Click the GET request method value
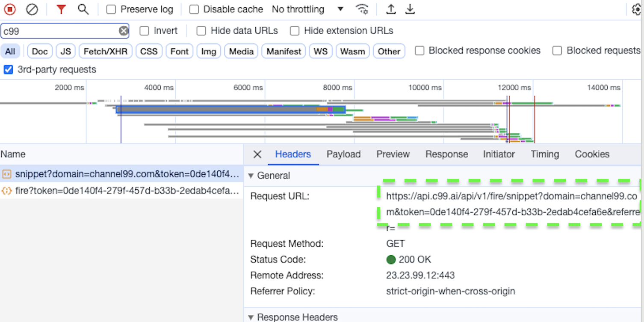 (x=395, y=244)
